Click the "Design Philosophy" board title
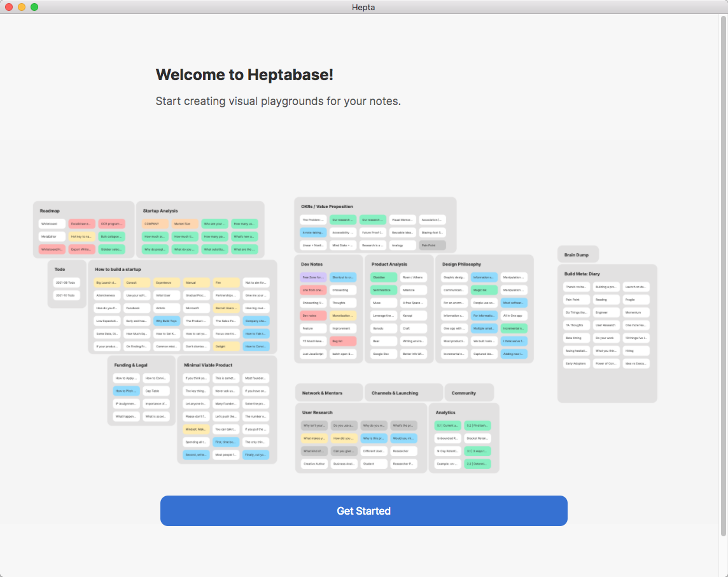The width and height of the screenshot is (728, 577). point(461,264)
